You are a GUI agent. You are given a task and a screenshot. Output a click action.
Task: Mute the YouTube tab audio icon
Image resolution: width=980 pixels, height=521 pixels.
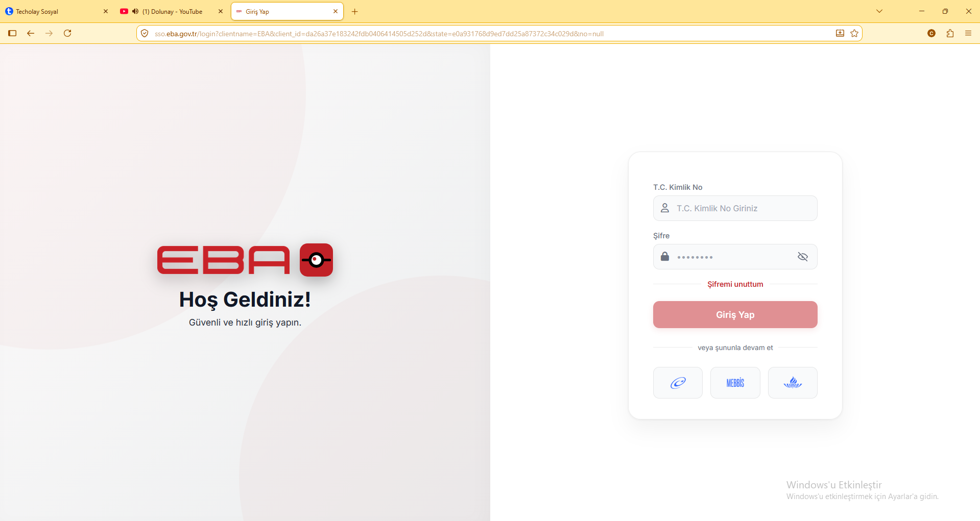(x=135, y=11)
